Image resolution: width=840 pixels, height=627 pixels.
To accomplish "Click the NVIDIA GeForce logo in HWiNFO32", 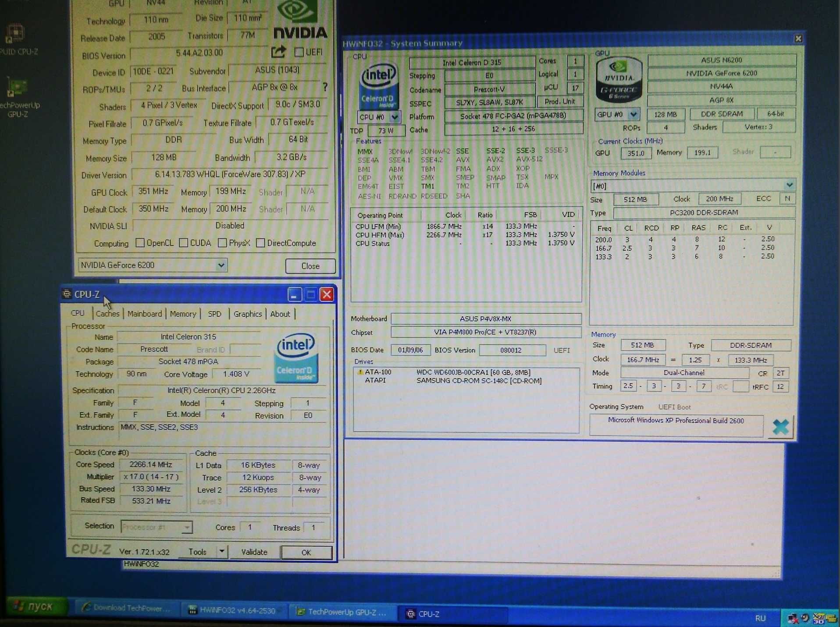I will point(619,80).
